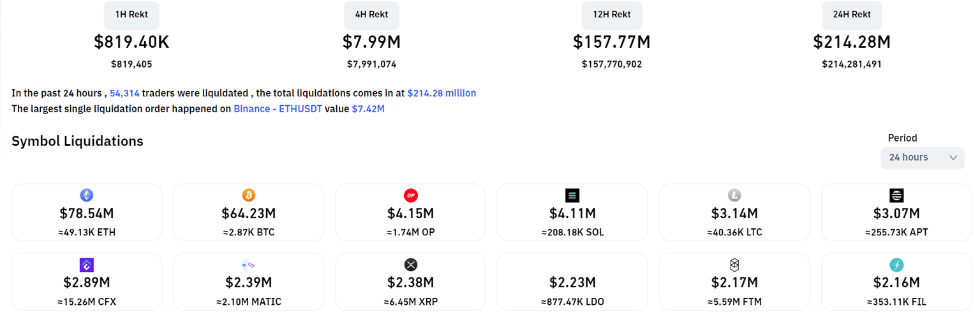Click the $2.23M LDO liquidation card
The image size is (980, 317).
coord(572,283)
